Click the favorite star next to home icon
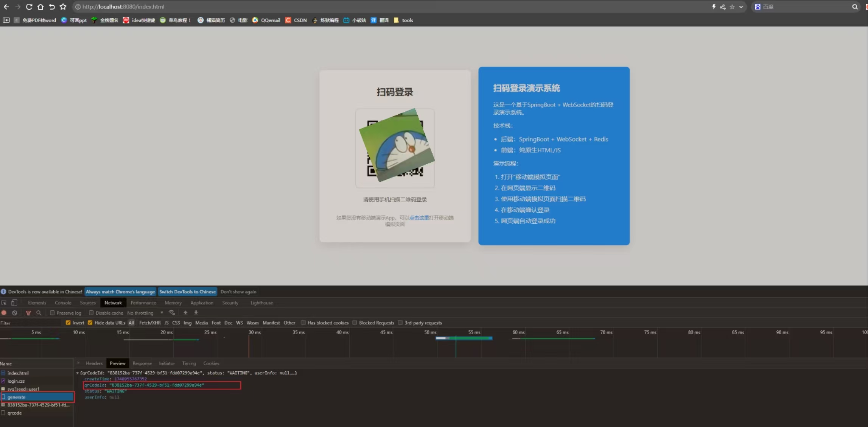 point(63,7)
